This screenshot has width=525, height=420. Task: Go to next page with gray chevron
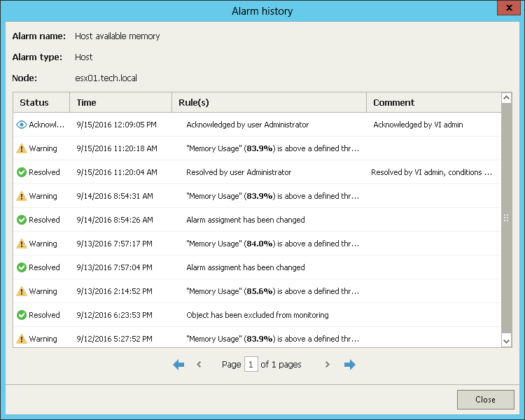pyautogui.click(x=328, y=365)
